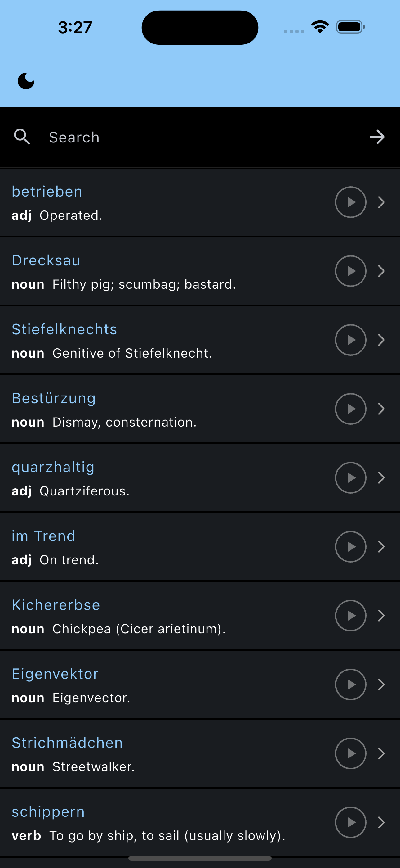Screen dimensions: 400x868
Task: Play audio for Drecksau
Action: pyautogui.click(x=350, y=271)
